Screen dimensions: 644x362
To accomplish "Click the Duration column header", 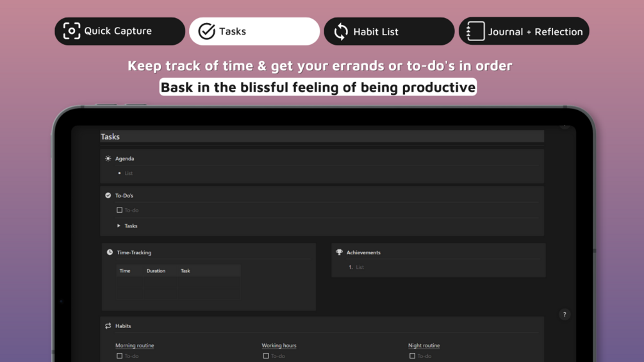I will point(156,271).
